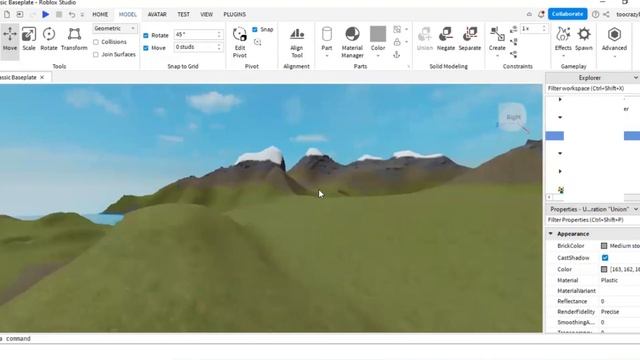Screen dimensions: 640x360
Task: Click the Filter Properties search field
Action: [593, 220]
